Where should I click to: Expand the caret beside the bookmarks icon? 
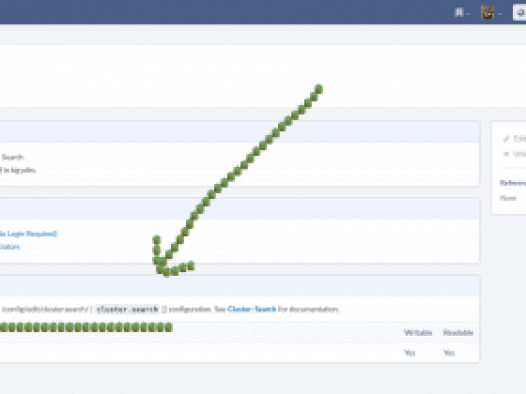(x=468, y=14)
